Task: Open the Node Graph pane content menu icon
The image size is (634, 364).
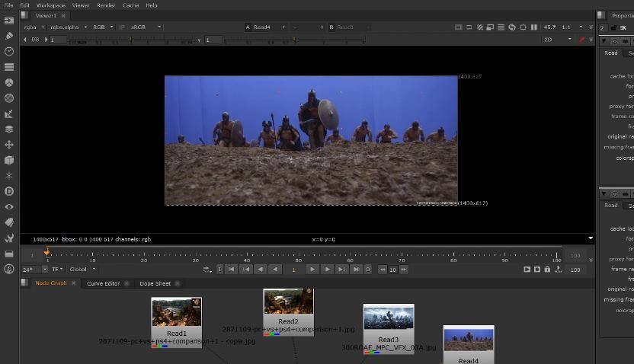Action: pyautogui.click(x=24, y=283)
